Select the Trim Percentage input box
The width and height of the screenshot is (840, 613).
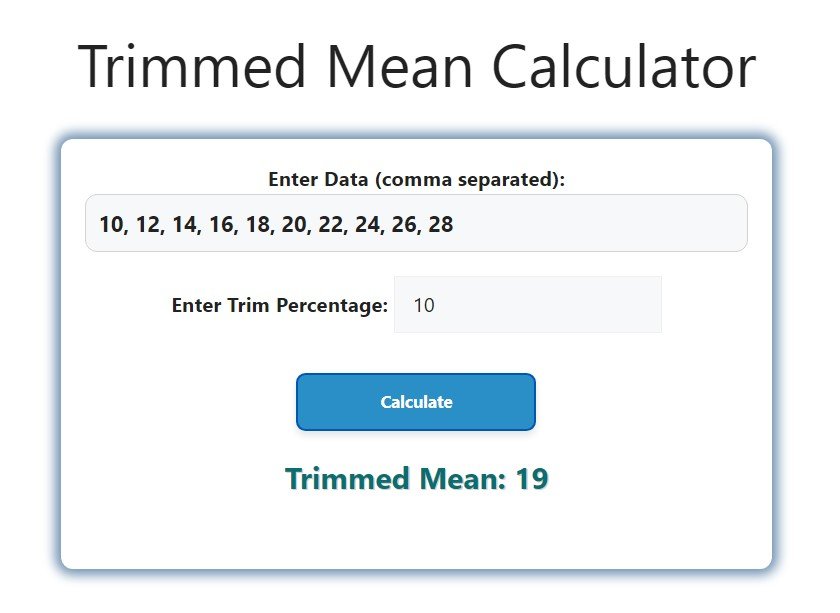pyautogui.click(x=528, y=304)
